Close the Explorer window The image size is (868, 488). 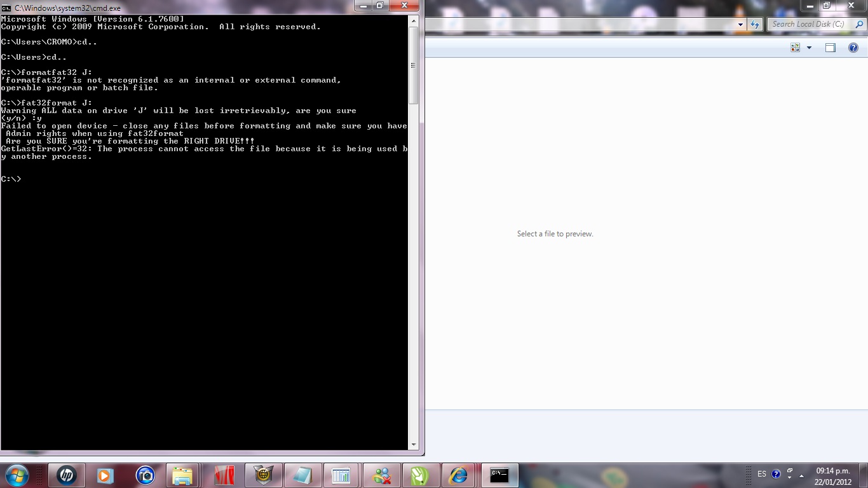tap(850, 6)
